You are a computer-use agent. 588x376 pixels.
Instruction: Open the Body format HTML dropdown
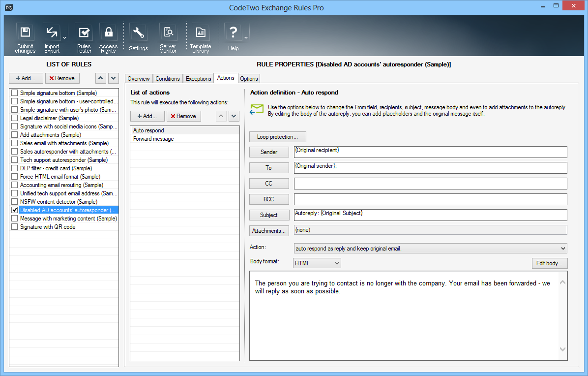[x=336, y=263]
